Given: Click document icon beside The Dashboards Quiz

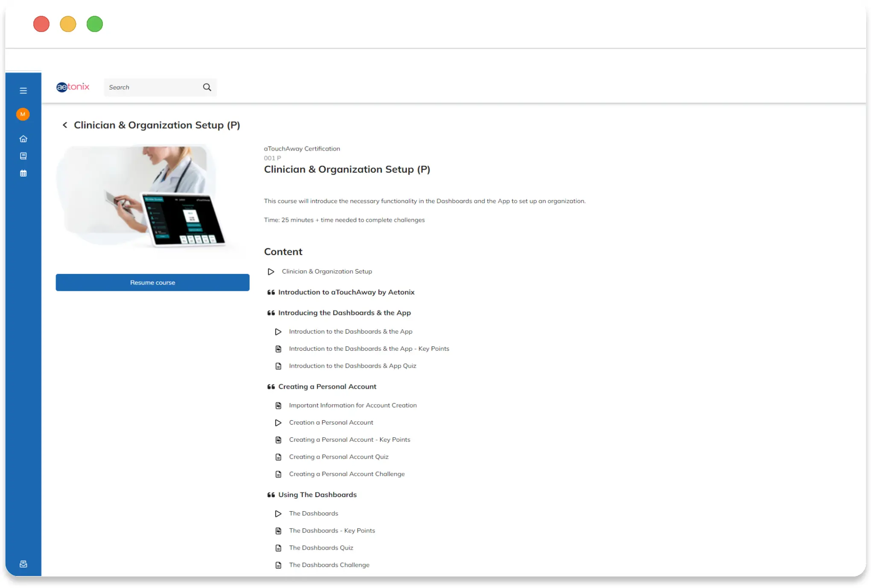Looking at the screenshot, I should tap(278, 548).
